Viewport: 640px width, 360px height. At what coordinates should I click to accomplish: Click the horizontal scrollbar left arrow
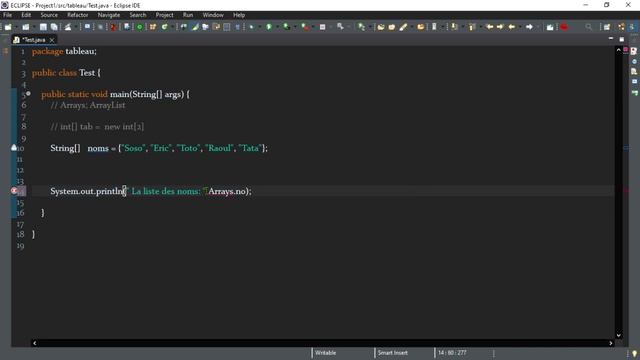click(x=35, y=343)
